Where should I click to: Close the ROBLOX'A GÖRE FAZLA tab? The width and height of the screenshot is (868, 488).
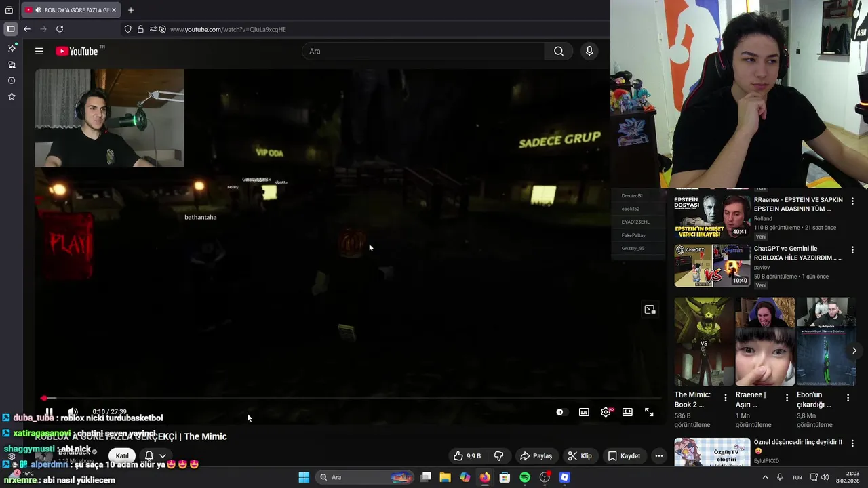114,10
